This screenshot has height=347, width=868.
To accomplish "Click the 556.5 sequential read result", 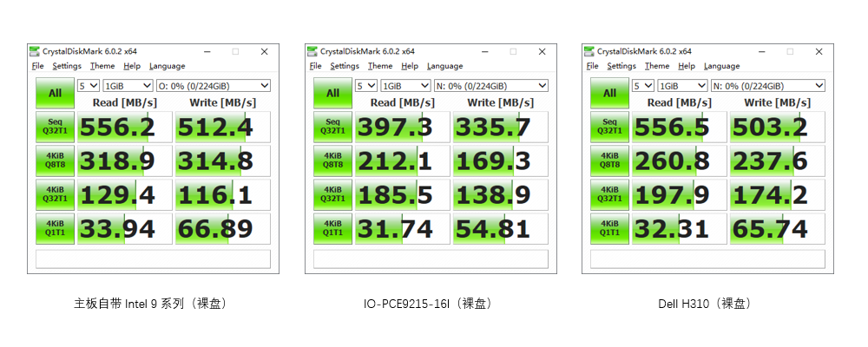I will [680, 127].
